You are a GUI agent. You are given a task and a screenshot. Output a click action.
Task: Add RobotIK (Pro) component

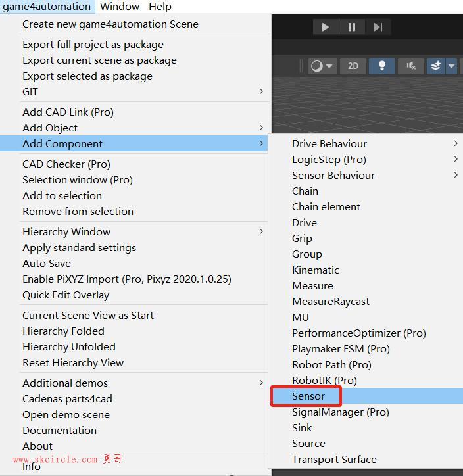click(x=366, y=381)
